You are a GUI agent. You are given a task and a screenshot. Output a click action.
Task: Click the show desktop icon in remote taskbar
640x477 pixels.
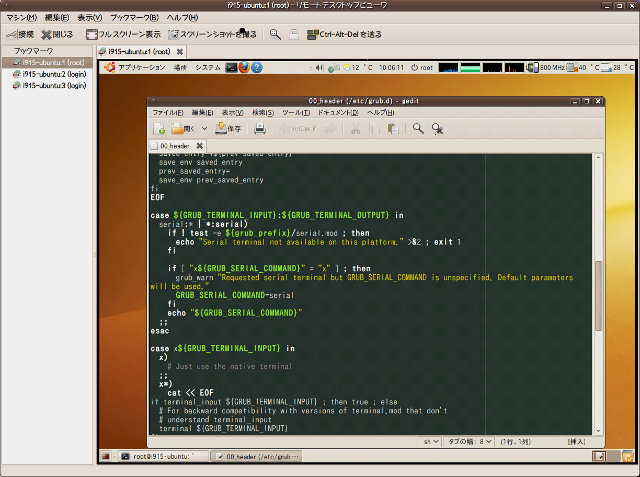point(106,456)
